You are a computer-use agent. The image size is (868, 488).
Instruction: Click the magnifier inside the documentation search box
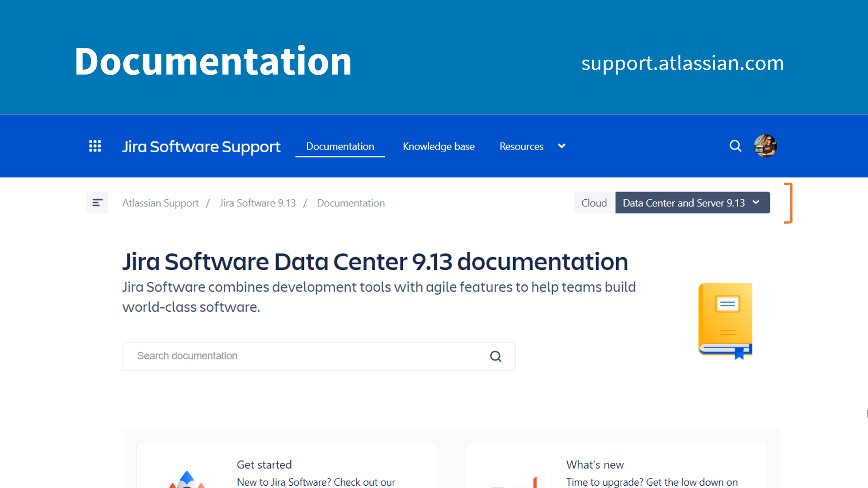[495, 356]
